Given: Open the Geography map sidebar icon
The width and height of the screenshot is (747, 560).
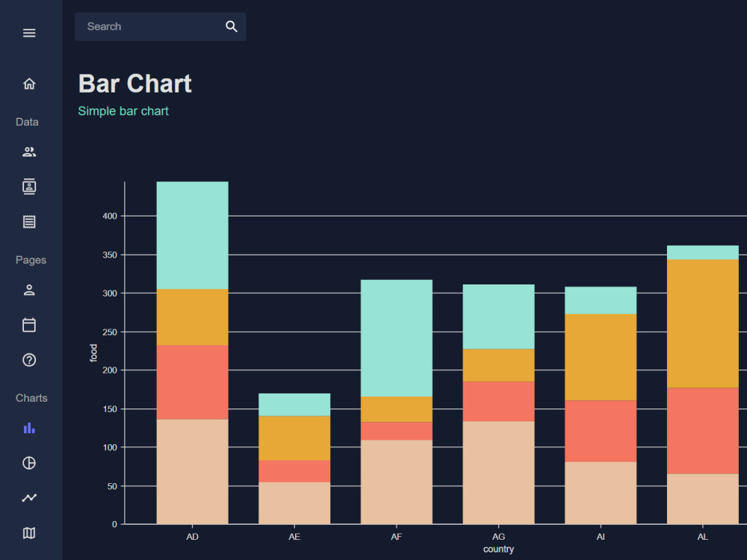Looking at the screenshot, I should (x=29, y=533).
